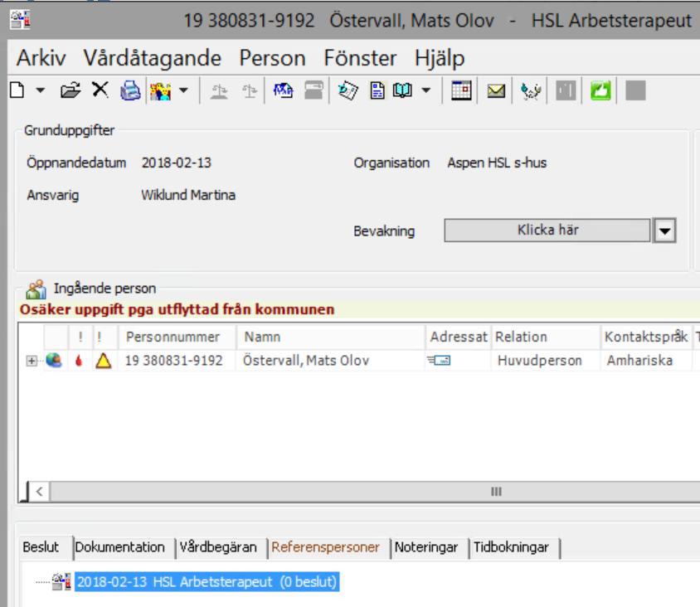700x607 pixels.
Task: Expand the Östervall, Mats Olov row
Action: 32,361
